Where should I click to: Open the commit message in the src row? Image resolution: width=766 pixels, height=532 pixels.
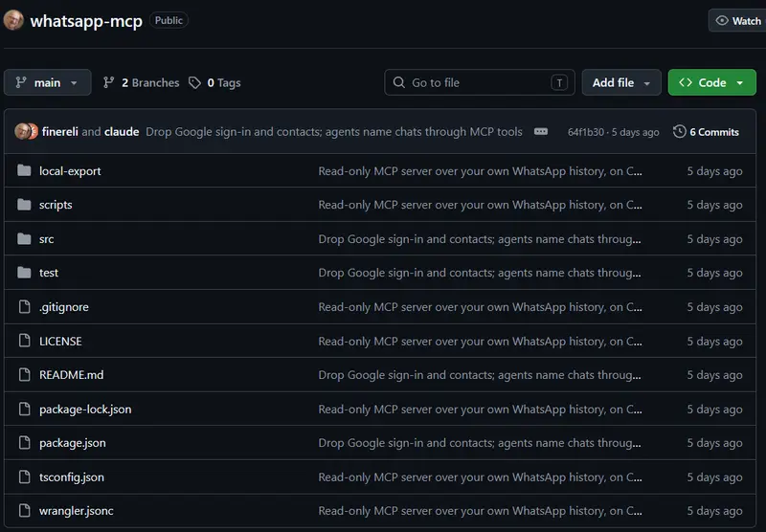[480, 239]
